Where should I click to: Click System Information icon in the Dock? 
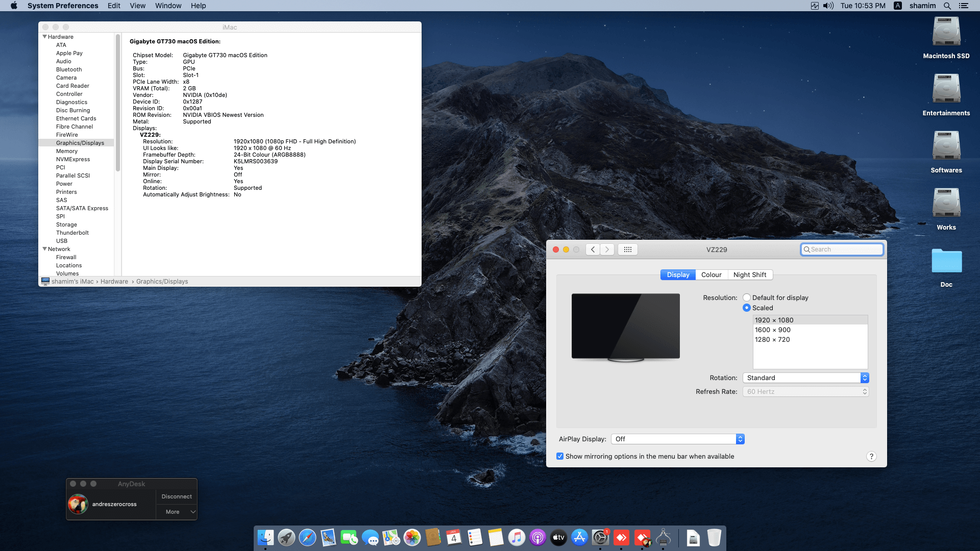point(663,538)
